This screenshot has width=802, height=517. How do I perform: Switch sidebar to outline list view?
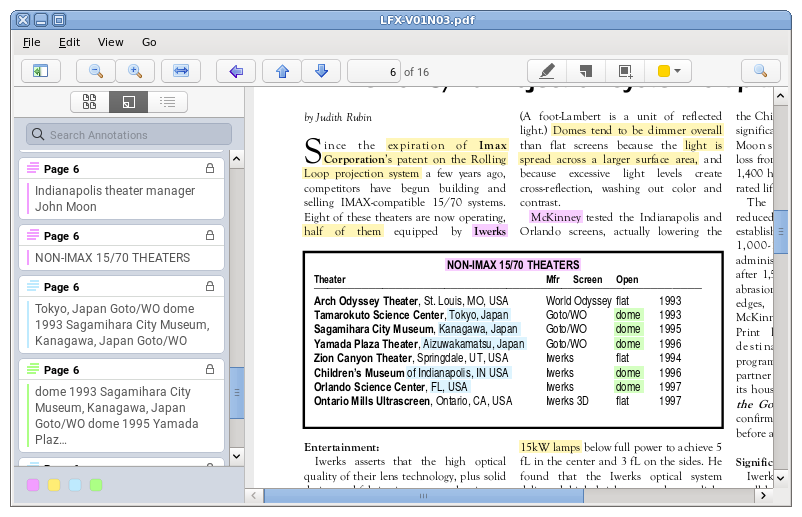pos(167,101)
